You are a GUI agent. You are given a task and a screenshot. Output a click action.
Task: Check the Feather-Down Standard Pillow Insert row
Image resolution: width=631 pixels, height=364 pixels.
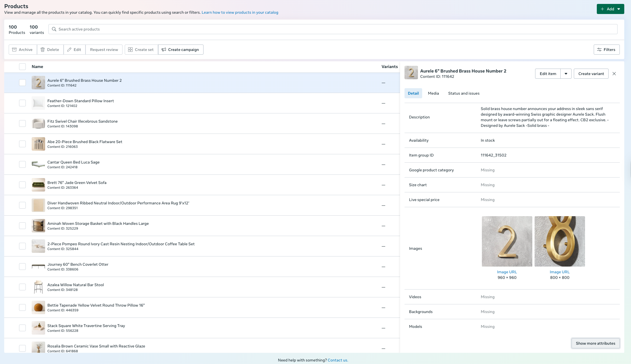[x=22, y=103]
